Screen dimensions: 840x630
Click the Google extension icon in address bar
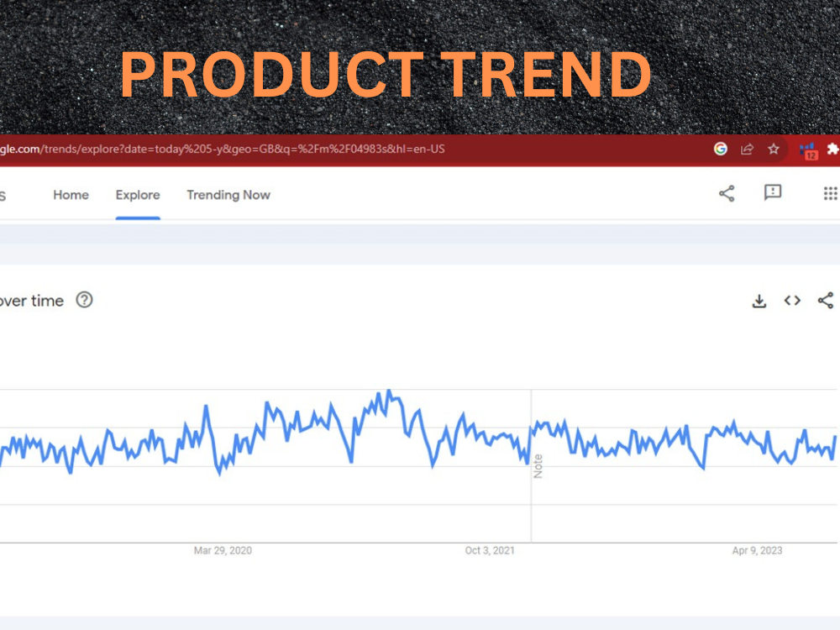(721, 149)
